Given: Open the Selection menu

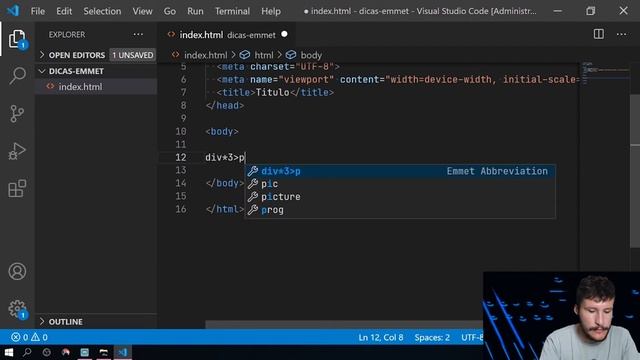Looking at the screenshot, I should click(102, 11).
